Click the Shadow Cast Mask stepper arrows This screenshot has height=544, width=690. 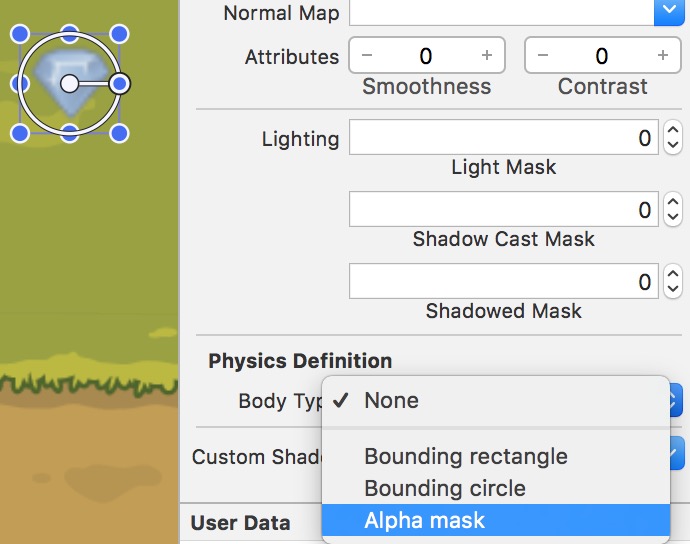click(673, 210)
